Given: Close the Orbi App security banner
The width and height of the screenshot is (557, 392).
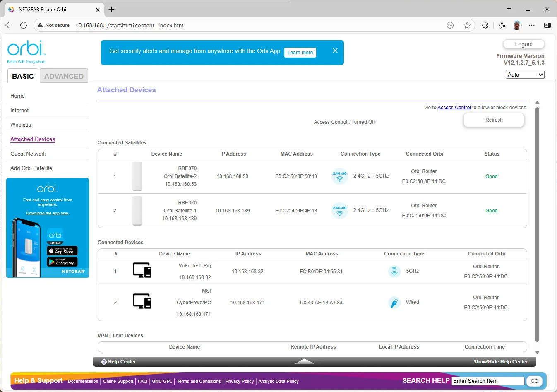Looking at the screenshot, I should (x=335, y=51).
